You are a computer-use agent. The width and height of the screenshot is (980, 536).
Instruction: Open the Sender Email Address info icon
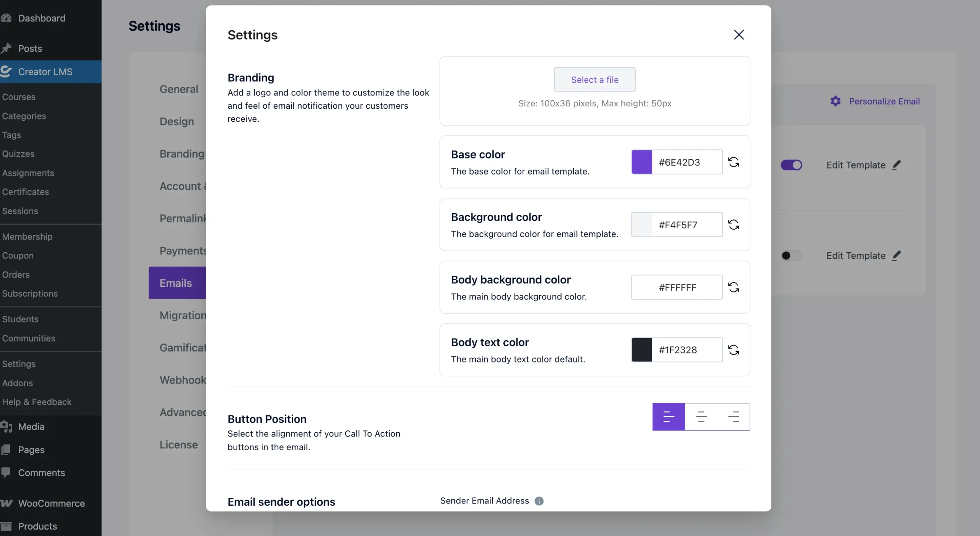coord(540,501)
